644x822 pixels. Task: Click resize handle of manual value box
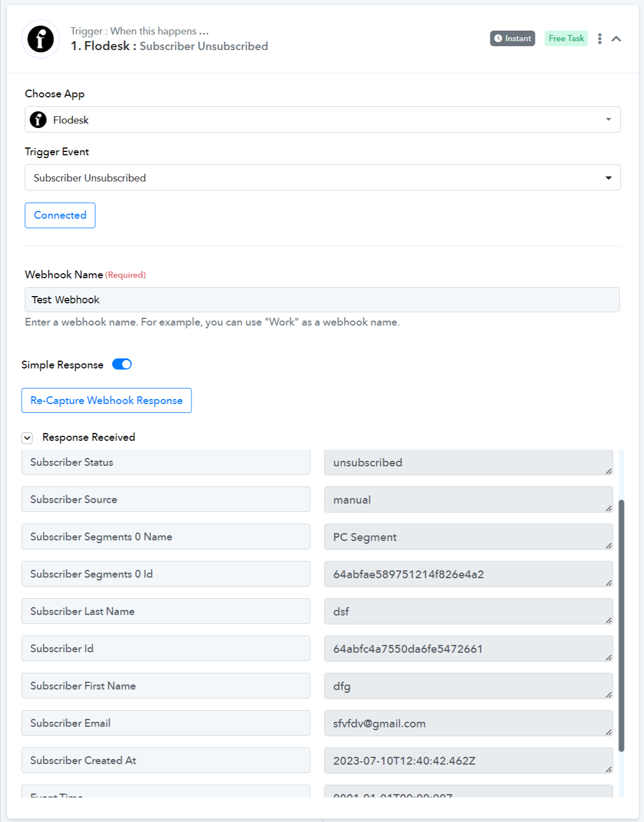pos(608,509)
